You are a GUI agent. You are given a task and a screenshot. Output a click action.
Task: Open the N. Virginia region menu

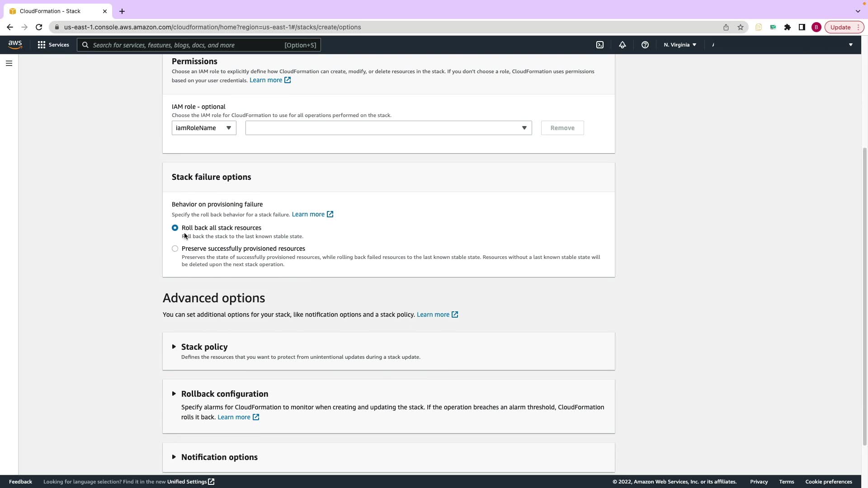[680, 45]
